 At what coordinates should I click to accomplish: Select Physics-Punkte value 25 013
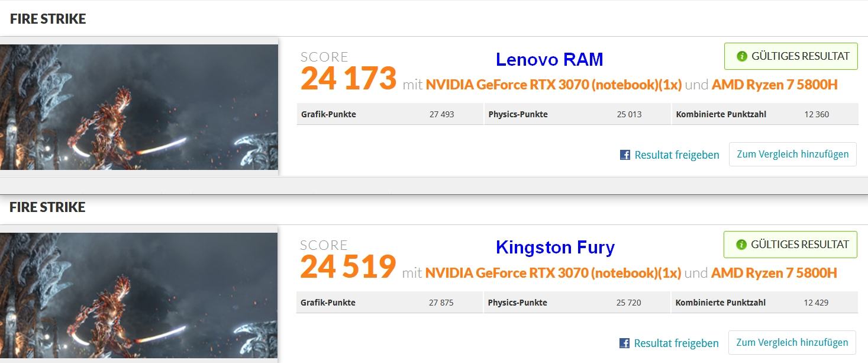click(x=629, y=114)
